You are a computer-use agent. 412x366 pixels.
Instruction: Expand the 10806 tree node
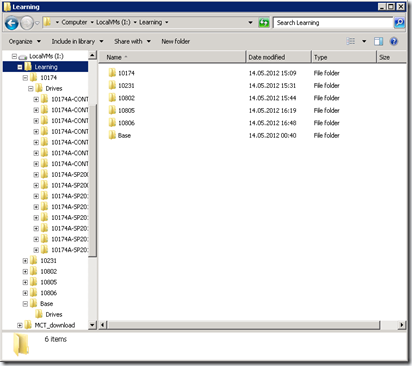25,293
